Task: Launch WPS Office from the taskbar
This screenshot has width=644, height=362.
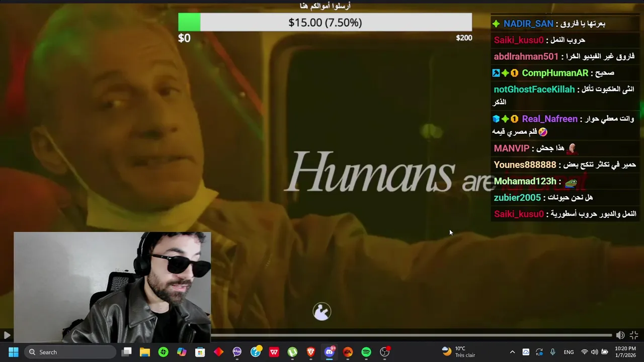Action: (274, 352)
